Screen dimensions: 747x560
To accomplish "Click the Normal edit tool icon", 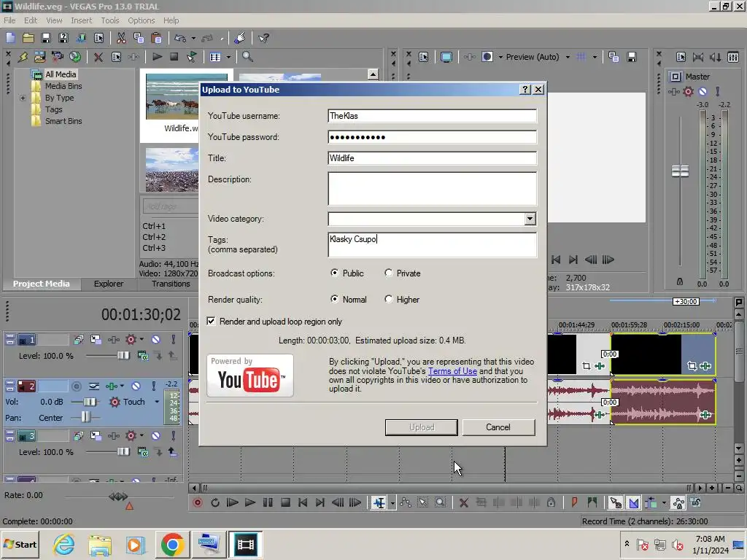I will [x=379, y=502].
